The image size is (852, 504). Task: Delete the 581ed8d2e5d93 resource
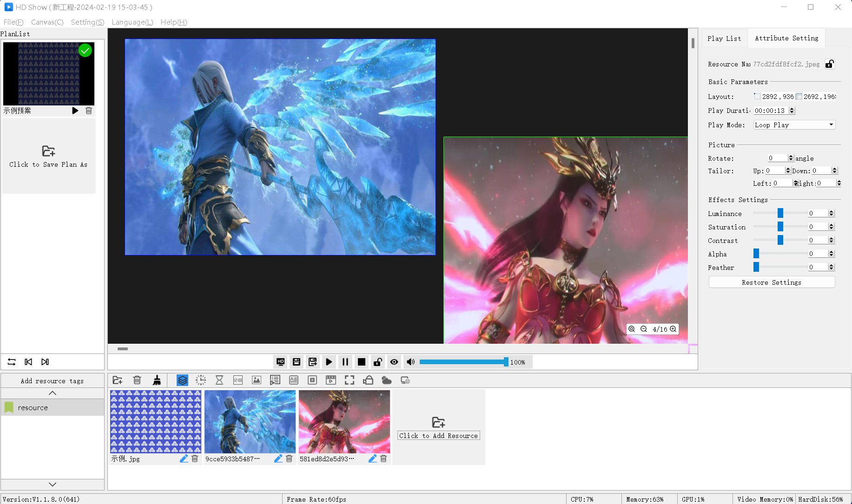click(x=383, y=458)
